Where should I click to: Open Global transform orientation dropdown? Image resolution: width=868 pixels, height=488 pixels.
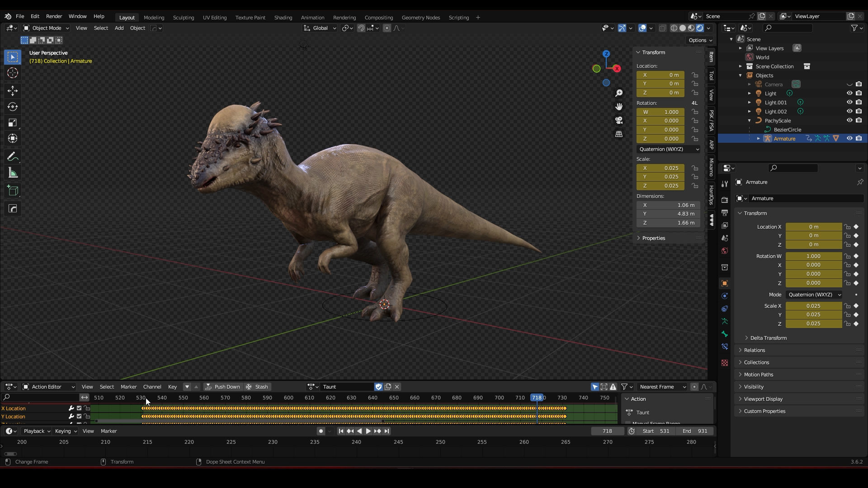[x=320, y=28]
